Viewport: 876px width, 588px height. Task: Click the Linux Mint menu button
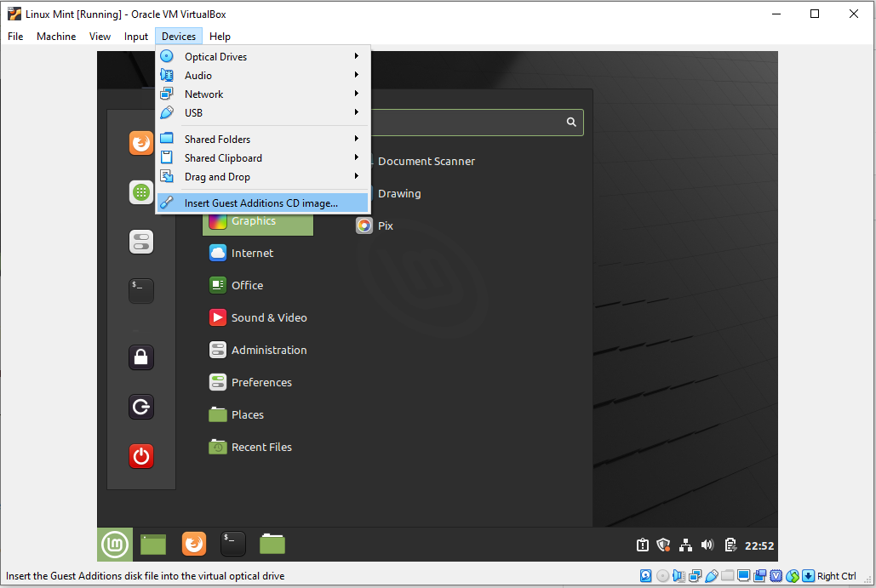pos(115,544)
